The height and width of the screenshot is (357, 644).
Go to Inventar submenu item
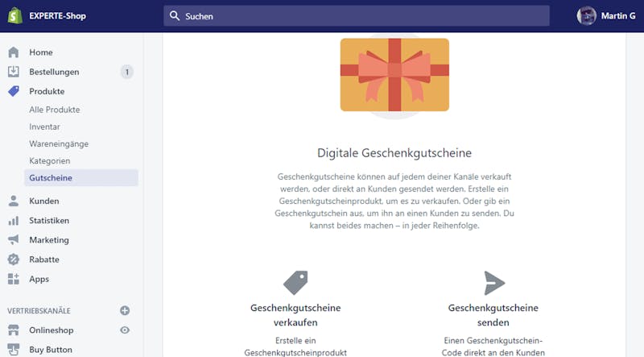click(44, 127)
